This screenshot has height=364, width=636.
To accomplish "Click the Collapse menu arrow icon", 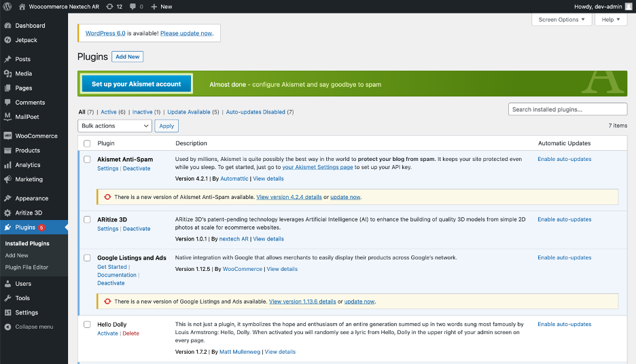I will pyautogui.click(x=7, y=327).
